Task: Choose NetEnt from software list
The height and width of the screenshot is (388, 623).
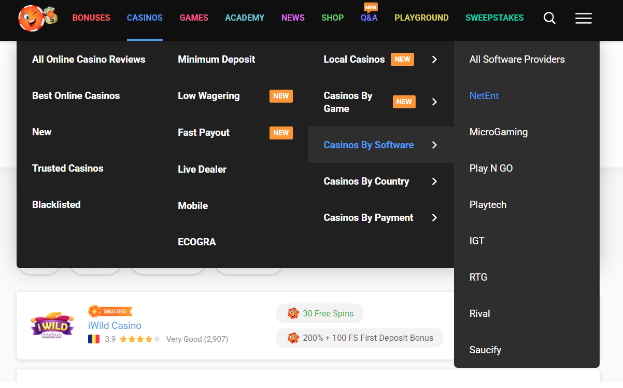Action: point(484,96)
